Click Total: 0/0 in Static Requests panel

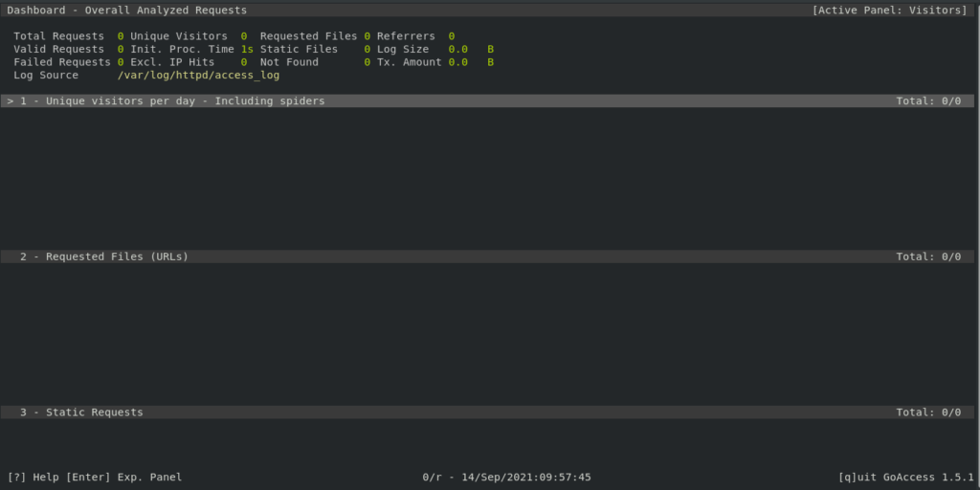(928, 412)
